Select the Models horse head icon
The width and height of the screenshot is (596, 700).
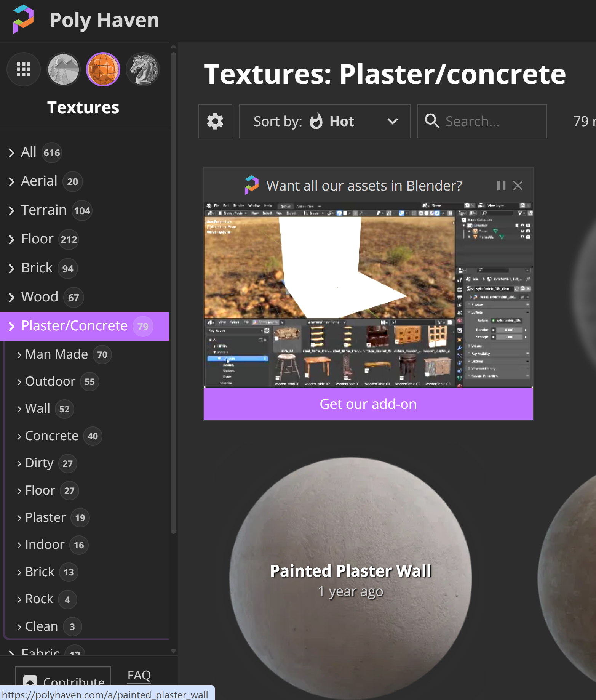143,69
